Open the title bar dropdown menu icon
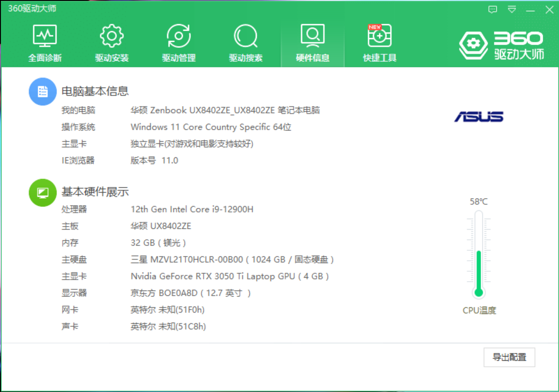The image size is (559, 392). (512, 9)
